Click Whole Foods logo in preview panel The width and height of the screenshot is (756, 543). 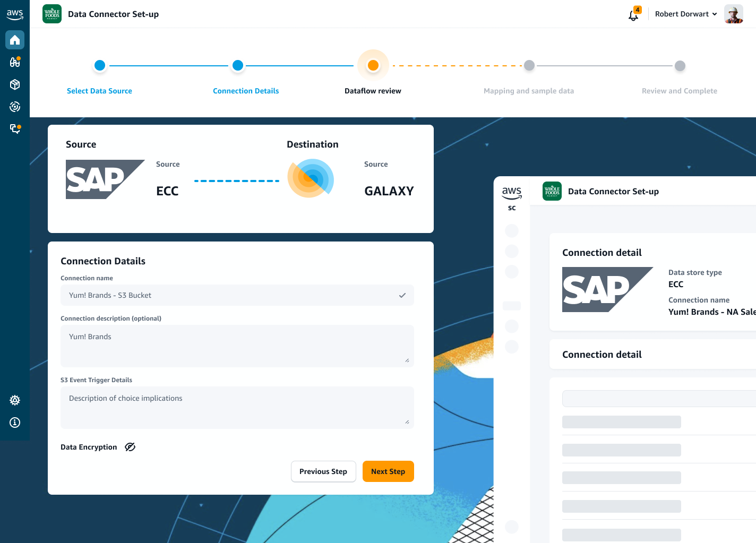pos(552,191)
